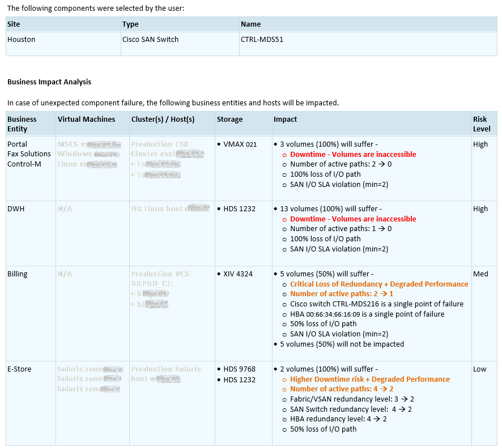Click '13 volumes (100%) will suffer' text

331,208
